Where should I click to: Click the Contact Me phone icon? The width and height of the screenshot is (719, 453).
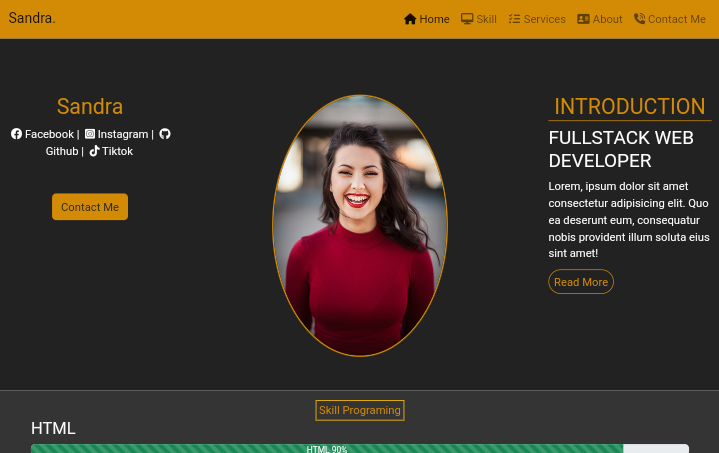pos(639,19)
